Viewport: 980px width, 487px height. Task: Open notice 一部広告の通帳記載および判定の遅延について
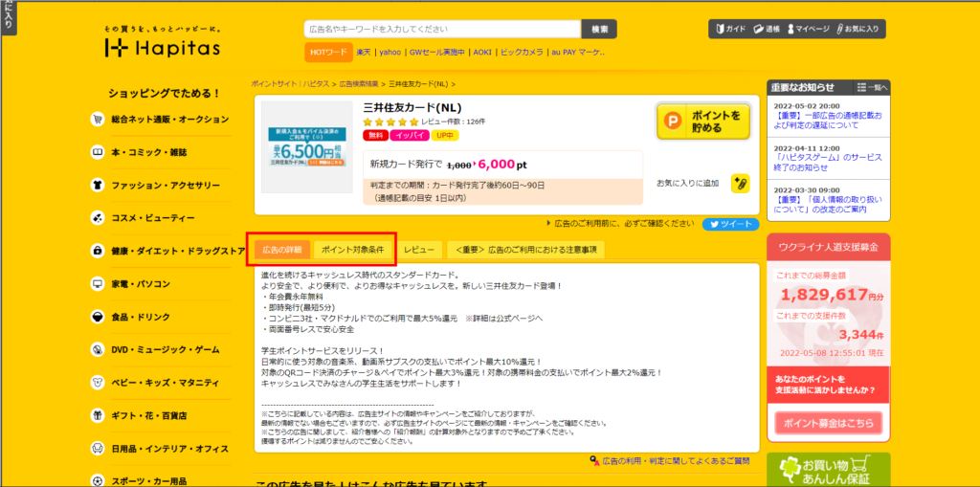[x=828, y=121]
